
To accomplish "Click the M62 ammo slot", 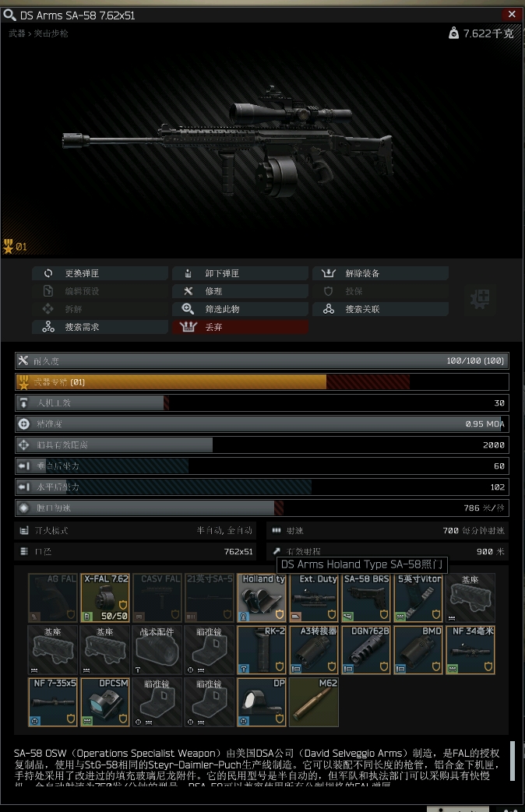I will (x=314, y=702).
